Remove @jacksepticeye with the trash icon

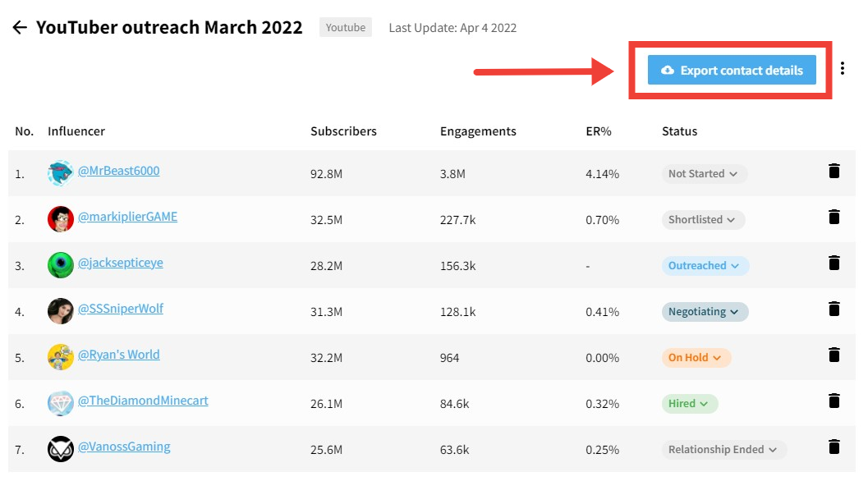(834, 264)
